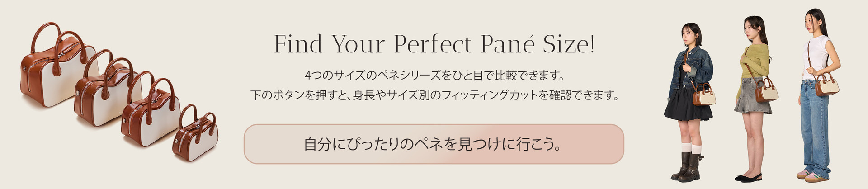The height and width of the screenshot is (189, 868).
Task: Select the second-largest Pané bag image
Action: 107,88
